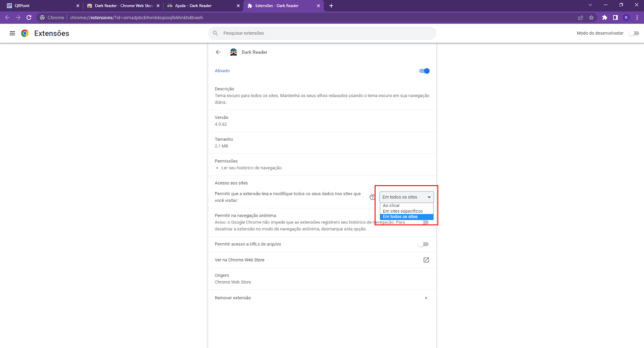Switch to the QRPoint tab
The width and height of the screenshot is (644, 348).
coord(40,6)
